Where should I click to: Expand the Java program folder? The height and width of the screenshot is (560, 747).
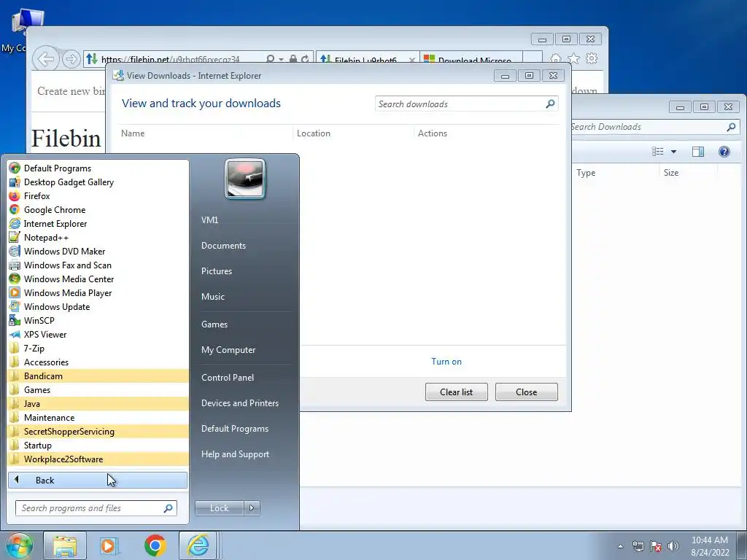(x=98, y=403)
